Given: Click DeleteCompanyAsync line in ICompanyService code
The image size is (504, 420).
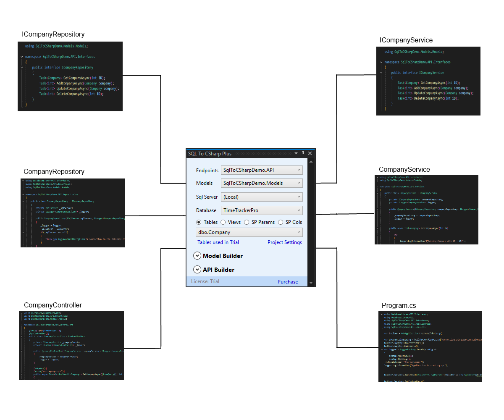Looking at the screenshot, I should click(x=428, y=98).
